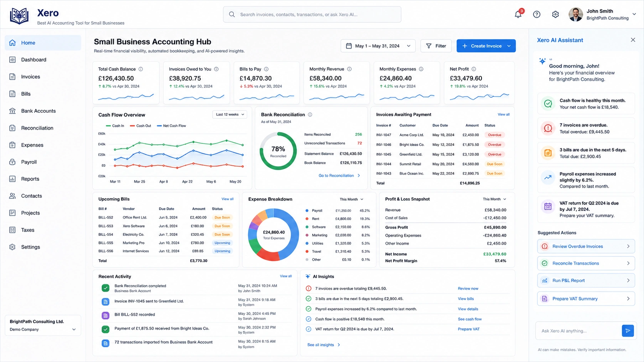Open the notifications bell
Image resolution: width=644 pixels, height=362 pixels.
click(518, 14)
